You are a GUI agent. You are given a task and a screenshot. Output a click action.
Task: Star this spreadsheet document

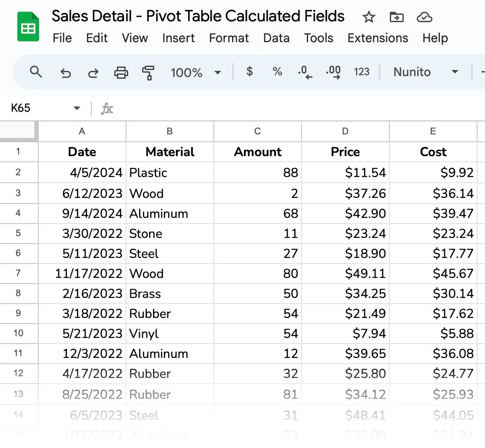pos(369,17)
